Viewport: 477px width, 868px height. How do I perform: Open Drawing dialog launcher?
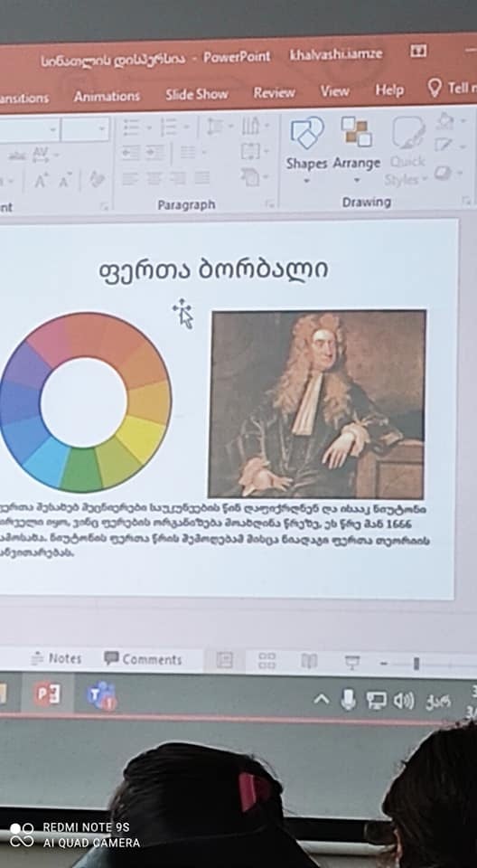coord(466,202)
